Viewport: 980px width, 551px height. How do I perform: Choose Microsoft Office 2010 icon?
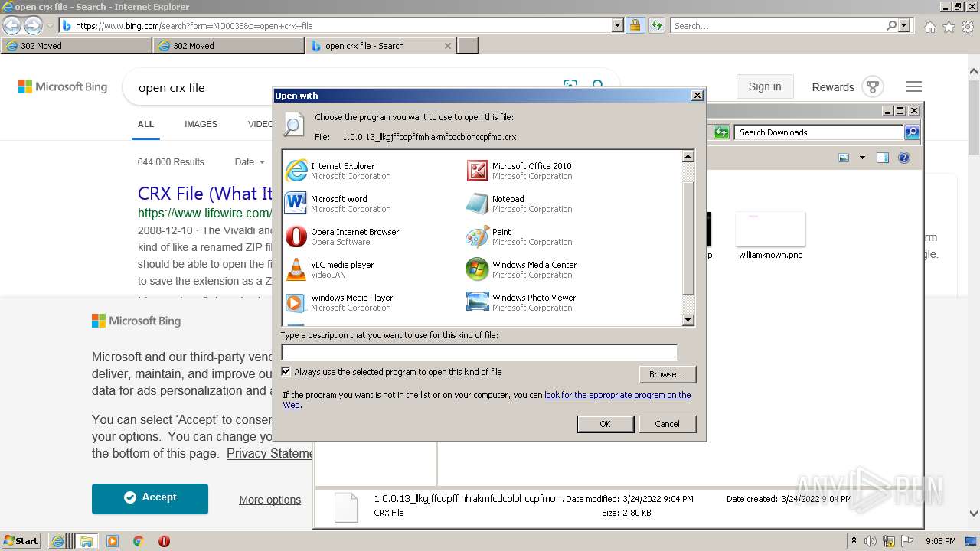click(478, 171)
